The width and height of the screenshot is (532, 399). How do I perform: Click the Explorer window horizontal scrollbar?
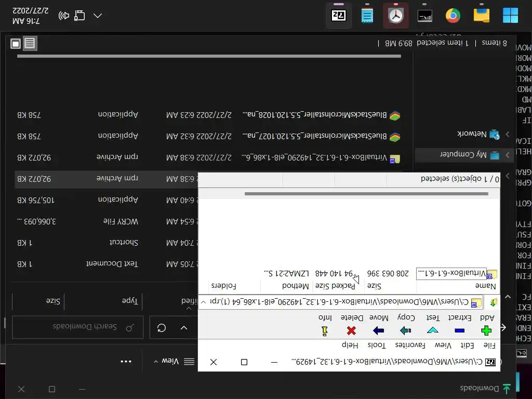tap(209, 56)
